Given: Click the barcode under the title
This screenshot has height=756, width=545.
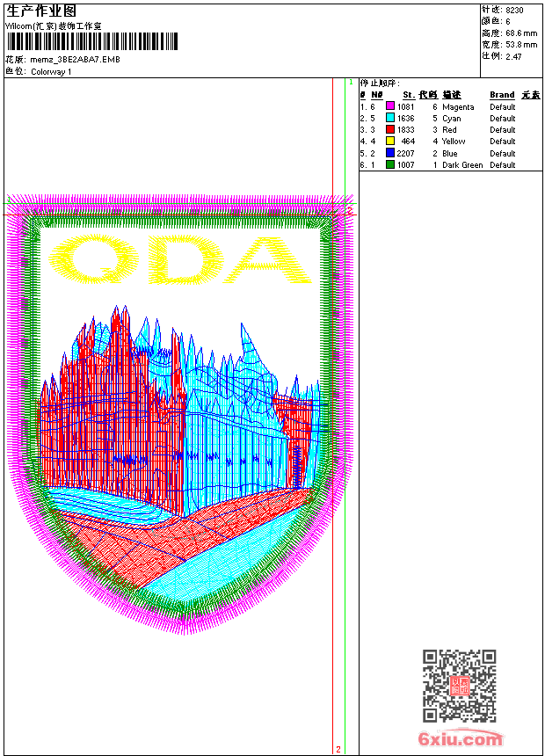Looking at the screenshot, I should pos(91,41).
